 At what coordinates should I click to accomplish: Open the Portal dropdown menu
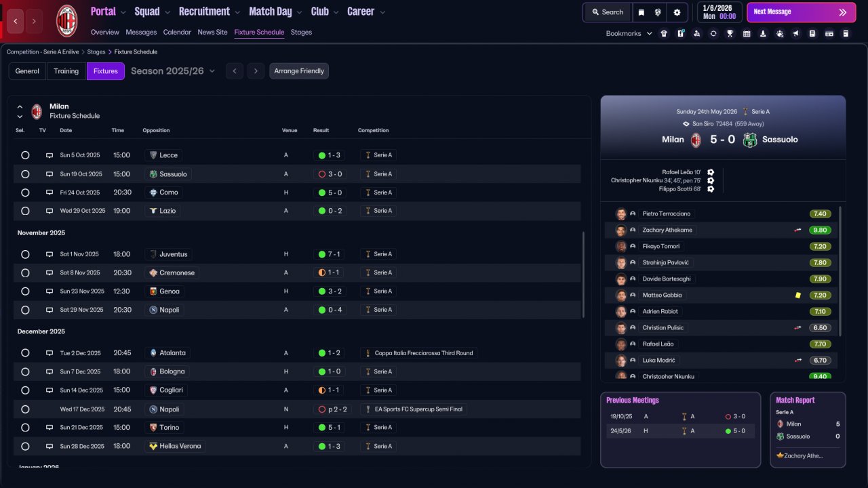click(108, 12)
